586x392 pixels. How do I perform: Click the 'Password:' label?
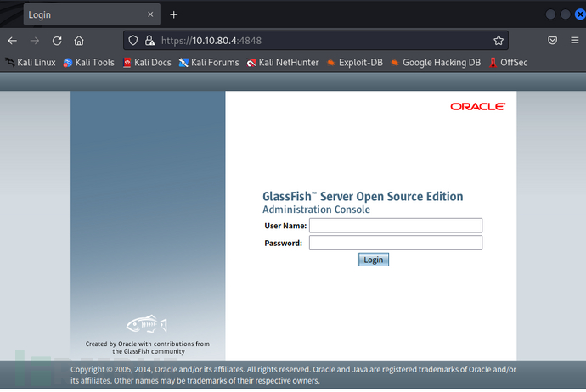[284, 243]
